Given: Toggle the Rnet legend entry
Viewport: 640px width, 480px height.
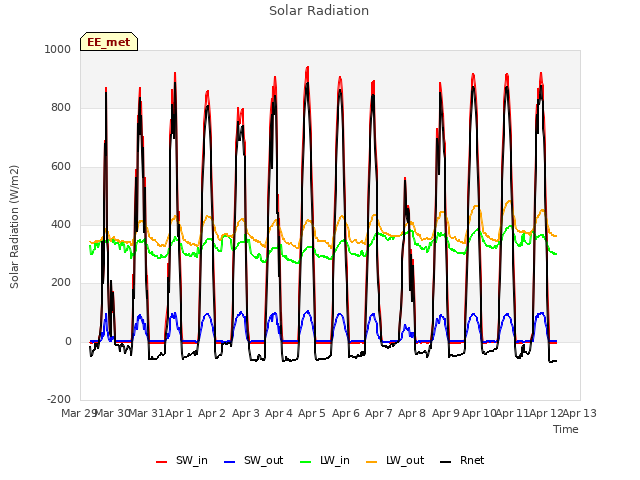Looking at the screenshot, I should pyautogui.click(x=462, y=461).
